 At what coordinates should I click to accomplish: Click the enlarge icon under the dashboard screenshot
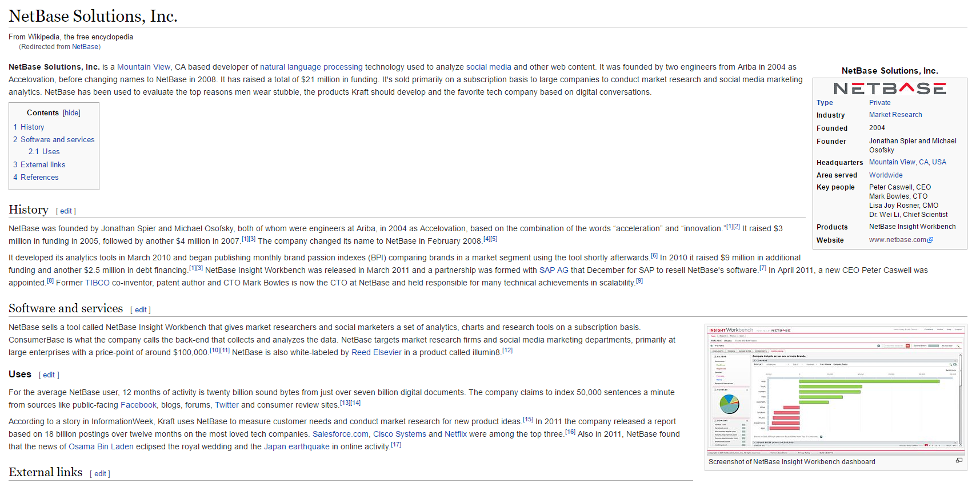[x=959, y=460]
